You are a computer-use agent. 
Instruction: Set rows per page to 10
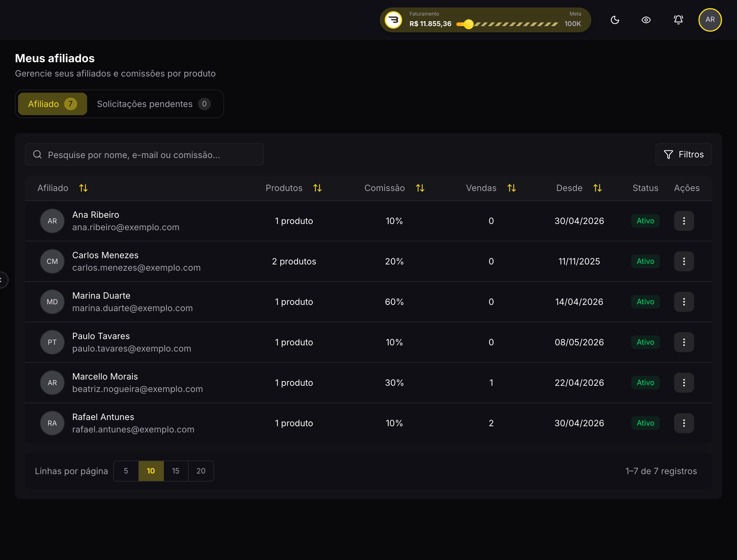pyautogui.click(x=151, y=471)
